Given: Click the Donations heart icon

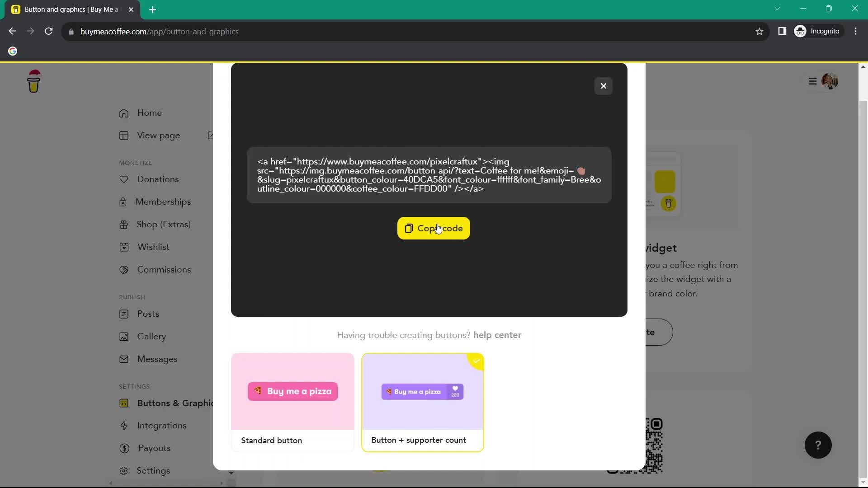Looking at the screenshot, I should tap(124, 179).
